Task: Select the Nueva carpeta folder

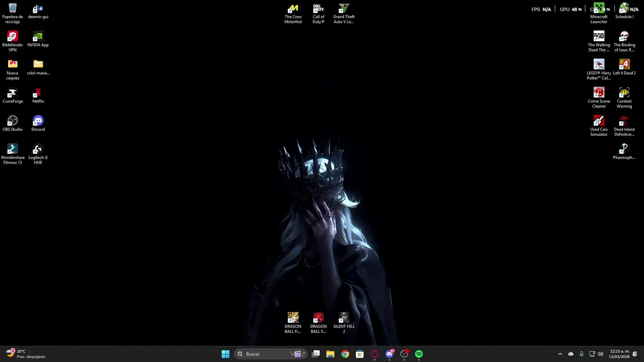Action: tap(13, 70)
